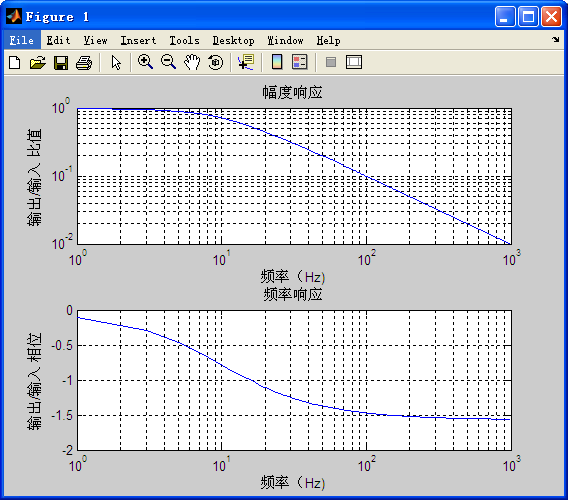Screen dimensions: 568x500
Task: Click the bottom plot x-label 频率（Hz）
Action: tap(293, 483)
